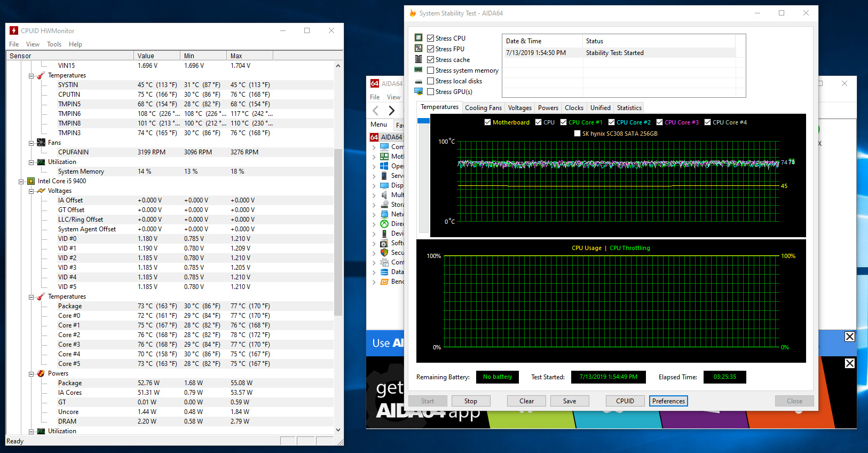Image resolution: width=868 pixels, height=453 pixels.
Task: Collapse the Fans node in HWMonitor
Action: pos(31,143)
